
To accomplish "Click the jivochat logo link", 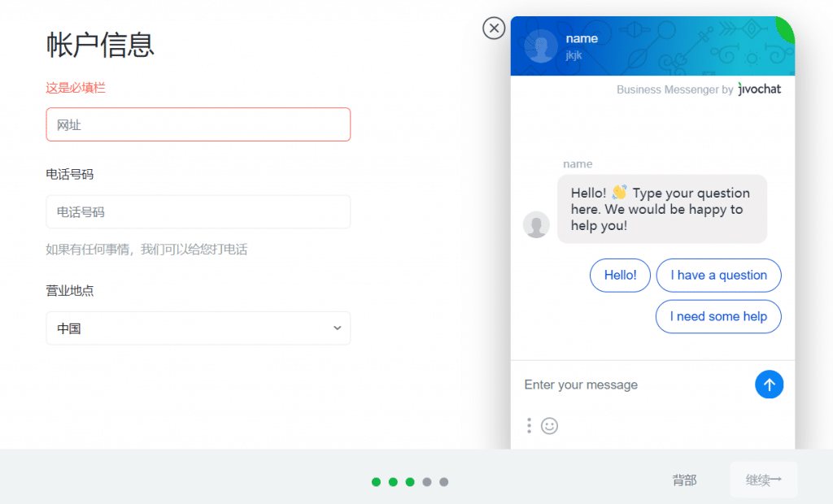I will tap(760, 89).
